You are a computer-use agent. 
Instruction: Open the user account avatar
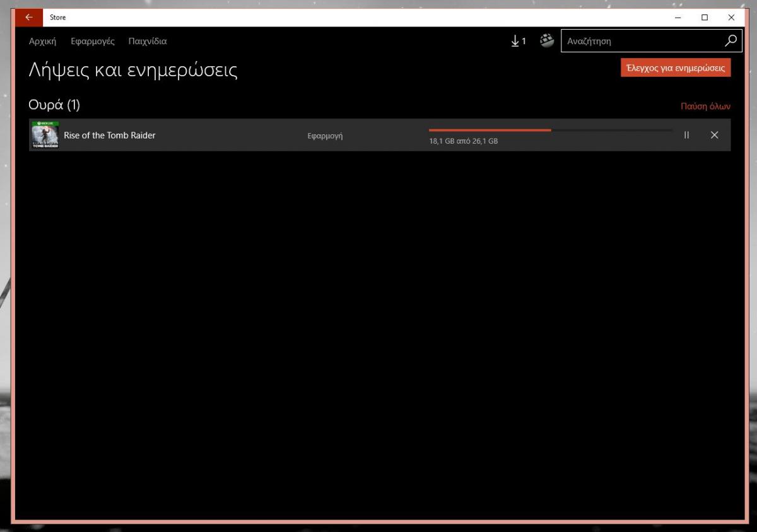click(547, 41)
